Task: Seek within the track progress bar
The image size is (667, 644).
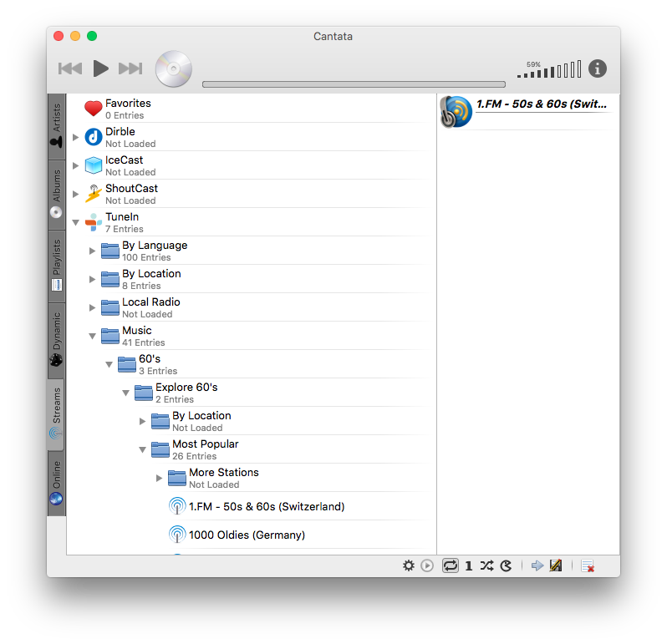Action: (x=354, y=84)
